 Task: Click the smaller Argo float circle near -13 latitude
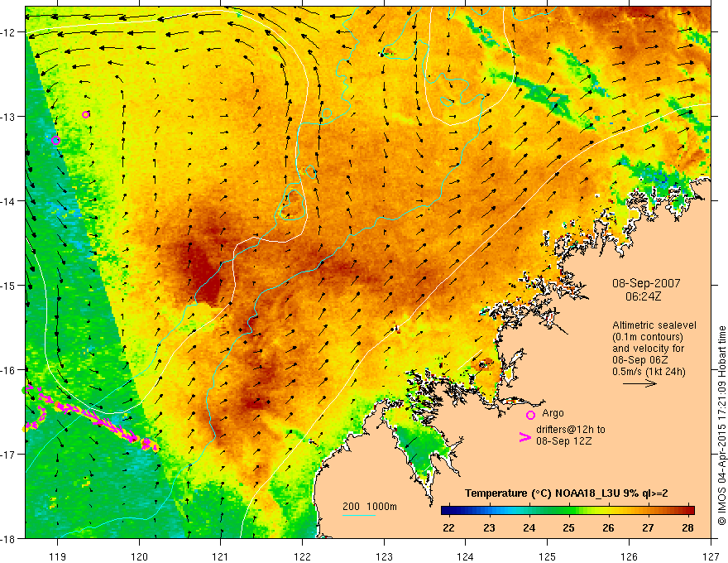coord(85,114)
